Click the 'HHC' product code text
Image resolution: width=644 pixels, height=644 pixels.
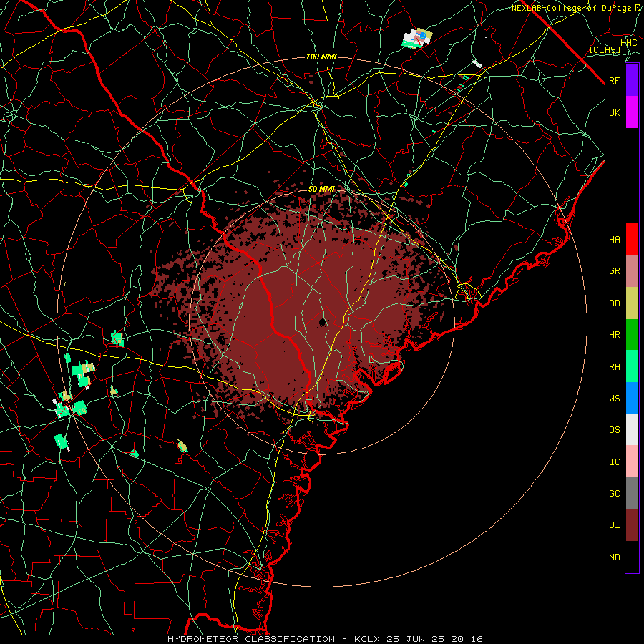coord(628,43)
